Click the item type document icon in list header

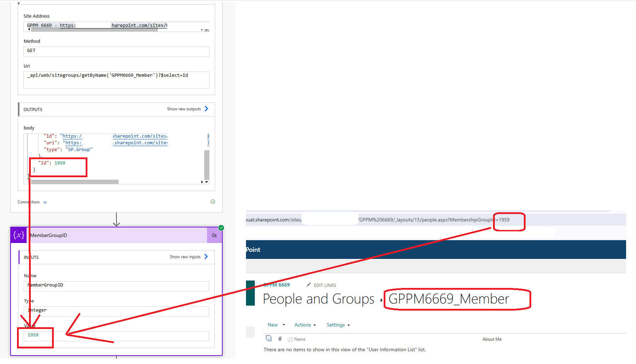pos(269,339)
